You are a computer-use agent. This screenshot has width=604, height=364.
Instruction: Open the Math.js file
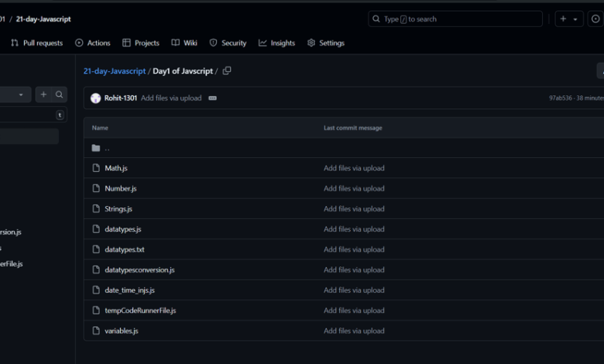[116, 168]
